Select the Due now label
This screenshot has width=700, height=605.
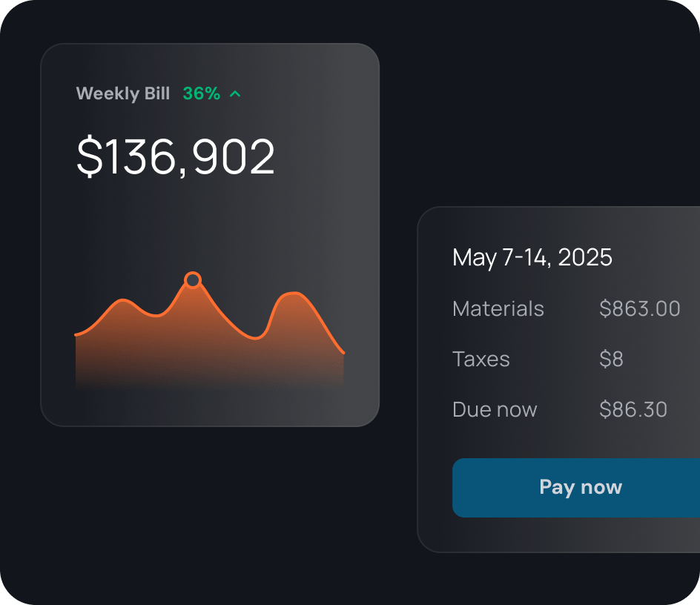pyautogui.click(x=495, y=409)
